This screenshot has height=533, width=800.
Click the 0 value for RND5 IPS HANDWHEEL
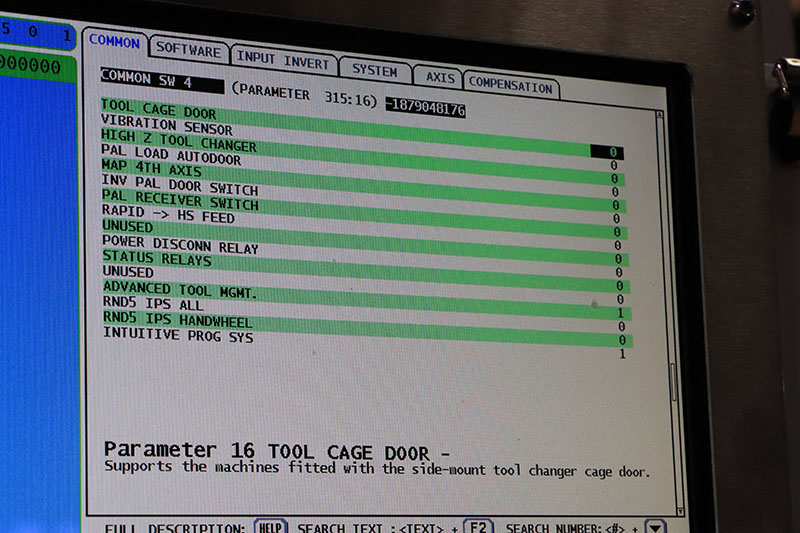coord(622,340)
